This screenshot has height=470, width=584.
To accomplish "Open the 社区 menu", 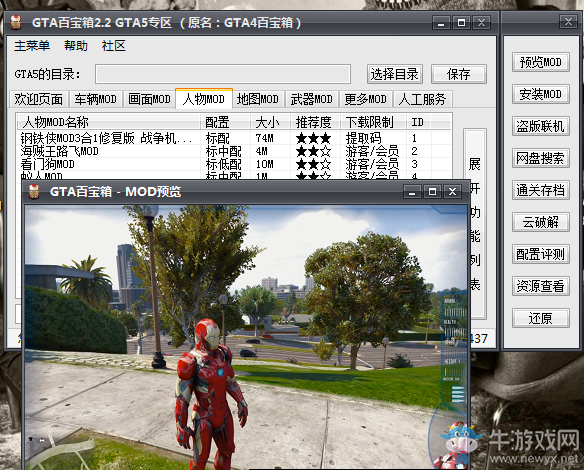I will point(114,46).
